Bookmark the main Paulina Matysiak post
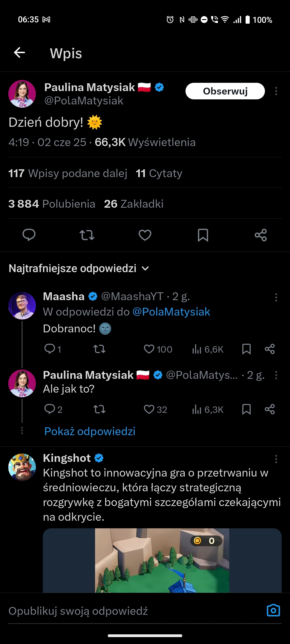The image size is (290, 644). [203, 235]
